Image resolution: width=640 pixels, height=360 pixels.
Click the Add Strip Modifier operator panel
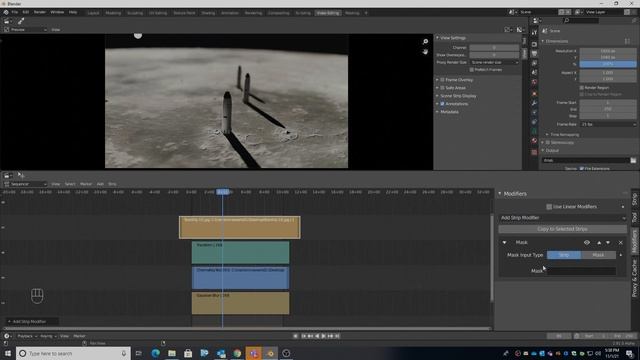(x=32, y=322)
